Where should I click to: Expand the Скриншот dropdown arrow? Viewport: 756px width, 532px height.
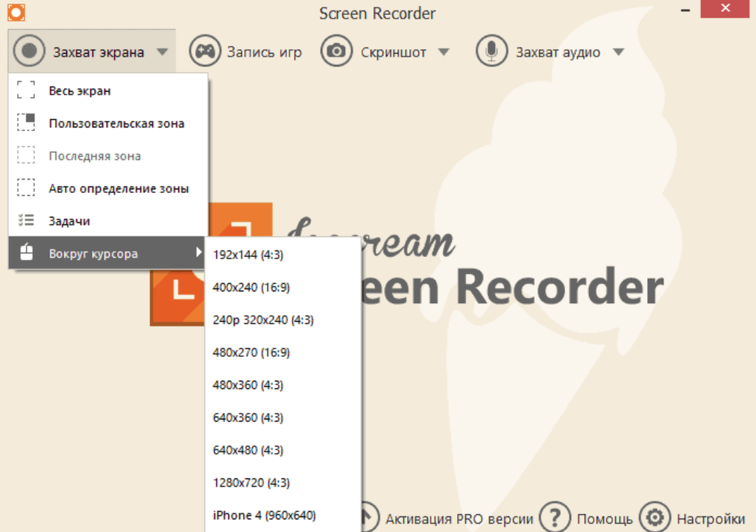(x=444, y=51)
